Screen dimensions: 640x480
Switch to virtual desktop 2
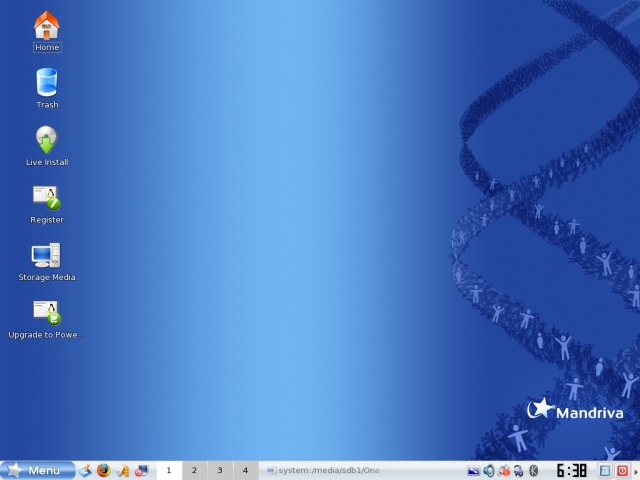point(194,470)
